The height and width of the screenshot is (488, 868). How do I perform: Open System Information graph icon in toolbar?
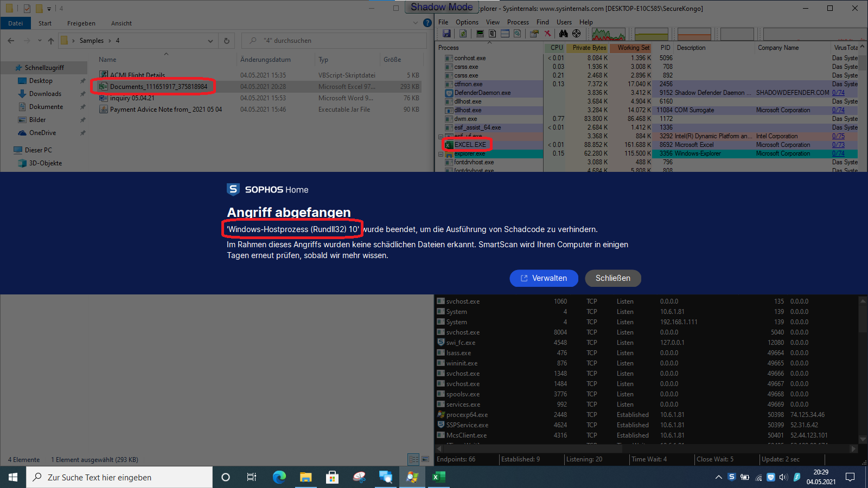click(480, 34)
